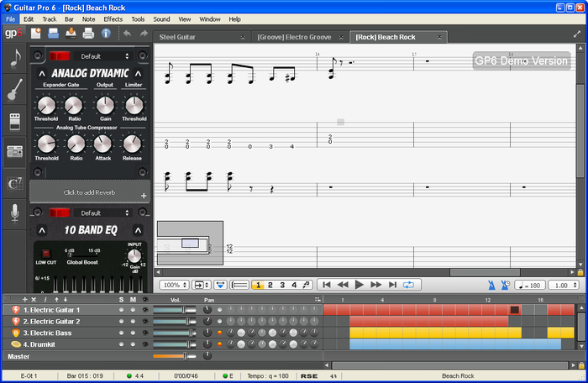This screenshot has height=383, width=588.
Task: Open the File menu
Action: (x=10, y=19)
